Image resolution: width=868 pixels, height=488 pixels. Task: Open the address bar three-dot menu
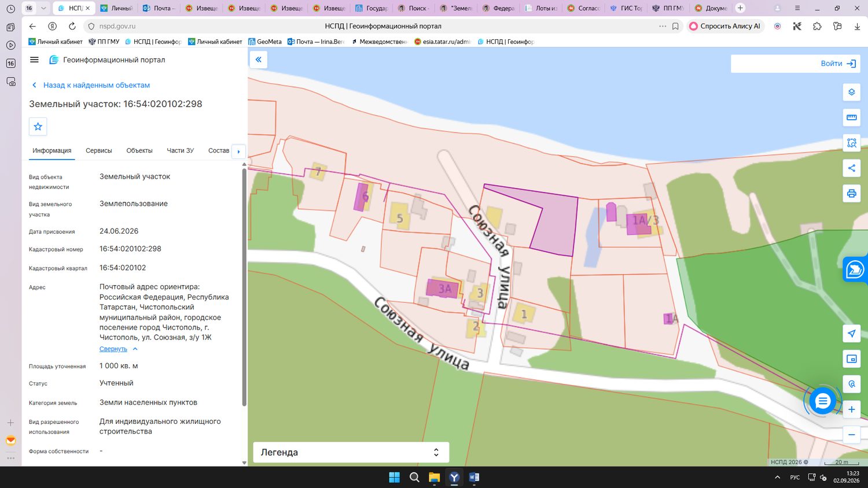coord(663,26)
